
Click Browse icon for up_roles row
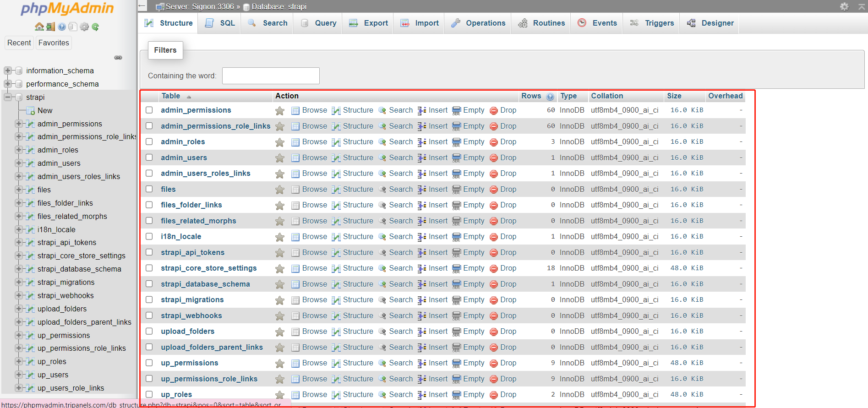click(x=295, y=395)
